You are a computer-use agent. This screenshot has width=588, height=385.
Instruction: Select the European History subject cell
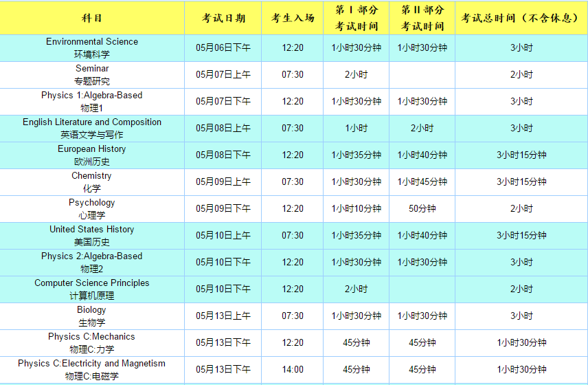pyautogui.click(x=92, y=155)
